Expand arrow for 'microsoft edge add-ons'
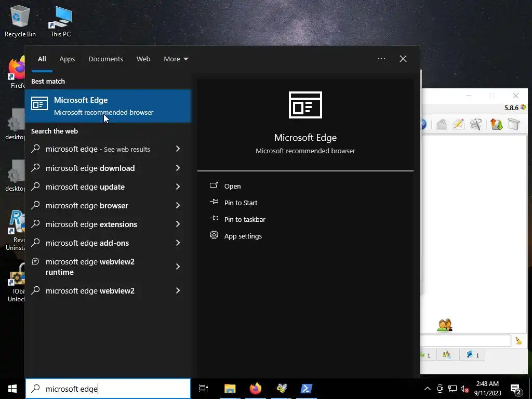 click(x=178, y=242)
